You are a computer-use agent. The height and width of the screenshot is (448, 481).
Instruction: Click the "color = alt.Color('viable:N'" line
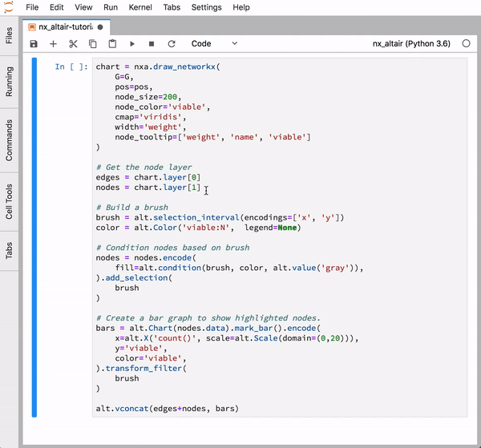[199, 228]
